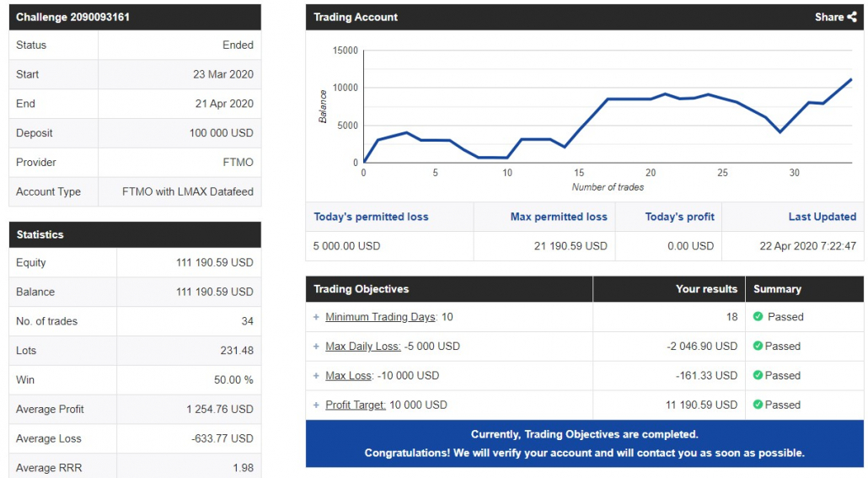Expand the Max Loss objective with plus sign

coord(317,376)
